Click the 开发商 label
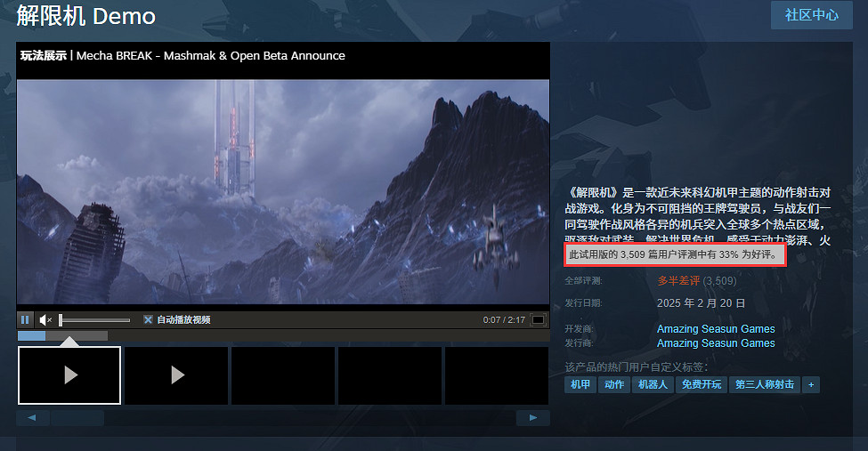This screenshot has height=451, width=868. pyautogui.click(x=579, y=329)
